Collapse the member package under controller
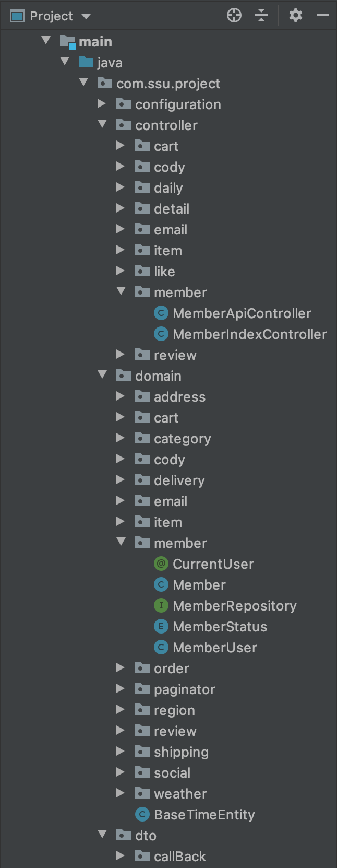This screenshot has width=337, height=868. pyautogui.click(x=121, y=291)
